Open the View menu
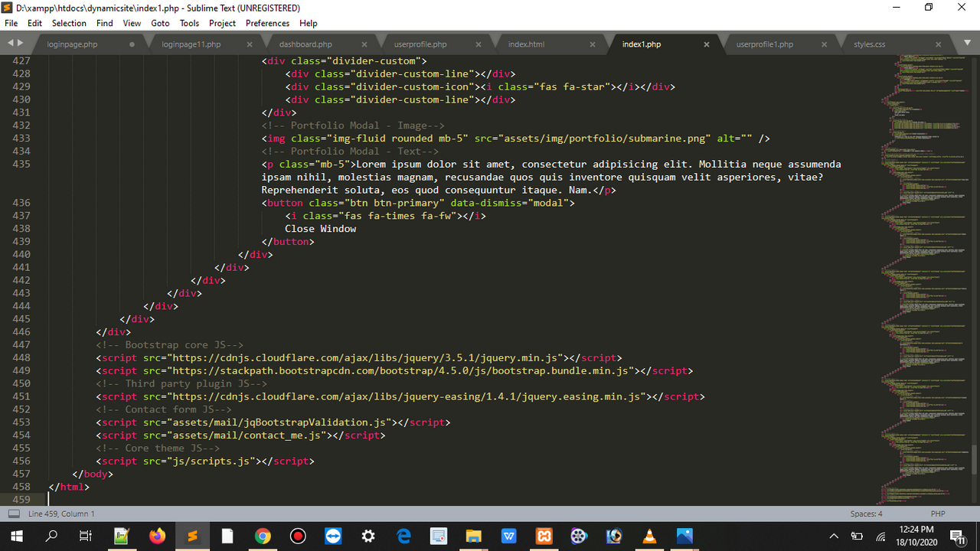 point(132,23)
